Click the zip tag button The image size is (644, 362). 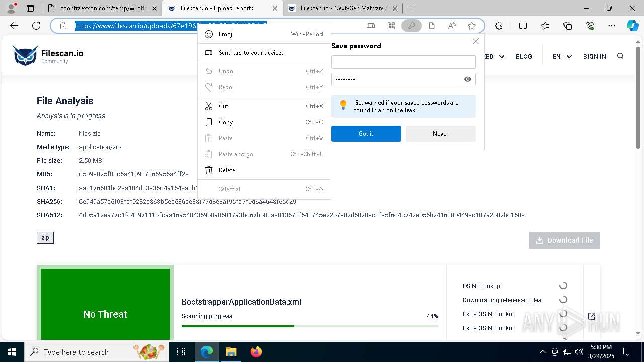pos(45,238)
